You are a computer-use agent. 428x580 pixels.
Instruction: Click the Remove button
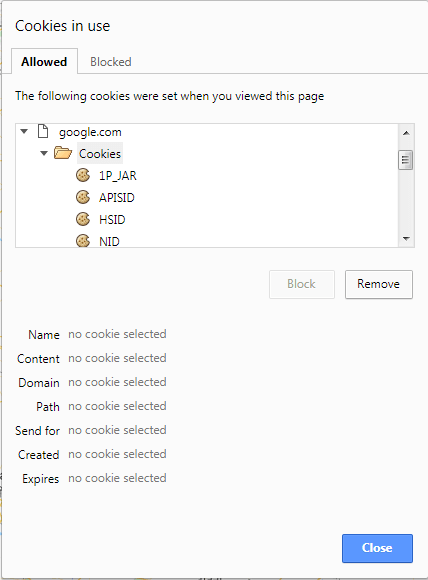pos(378,284)
